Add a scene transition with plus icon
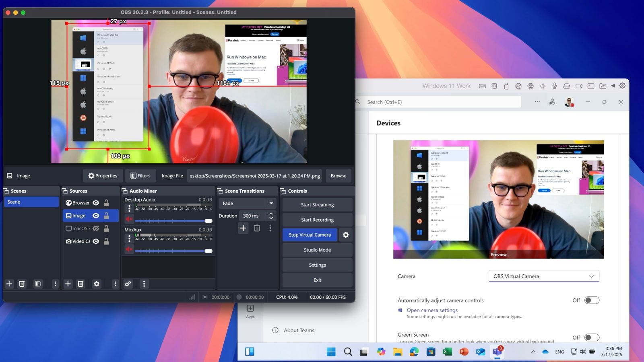The image size is (644, 362). pyautogui.click(x=243, y=228)
